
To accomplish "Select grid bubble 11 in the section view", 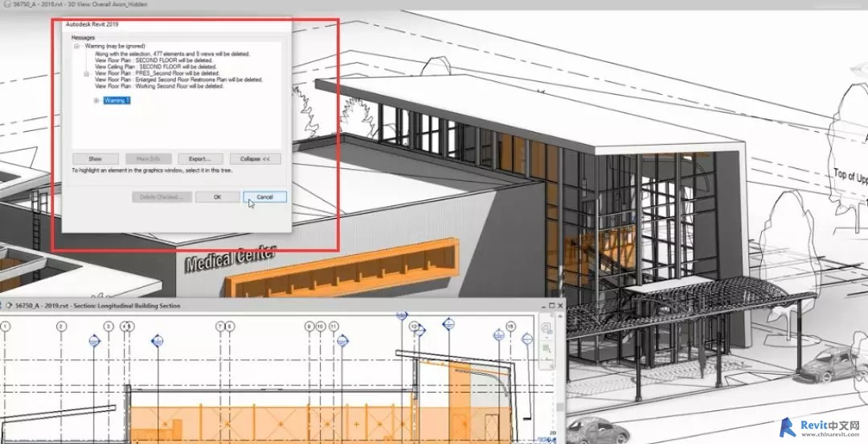I will coord(334,327).
